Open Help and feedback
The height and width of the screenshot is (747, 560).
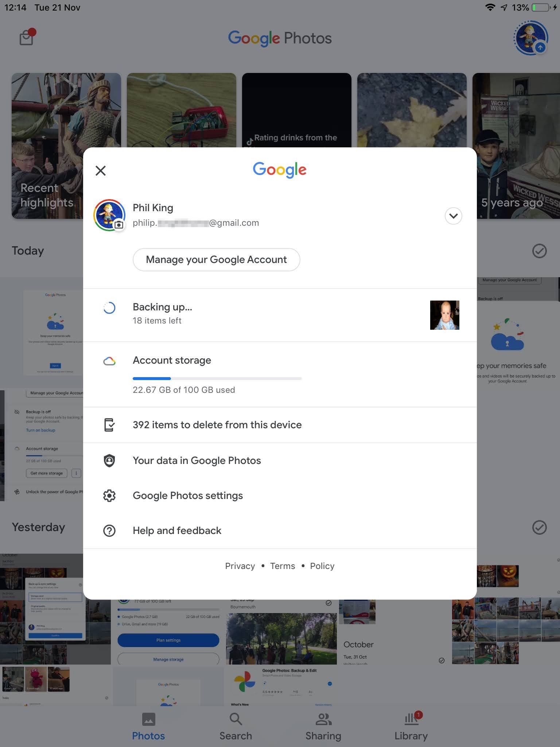coord(280,531)
